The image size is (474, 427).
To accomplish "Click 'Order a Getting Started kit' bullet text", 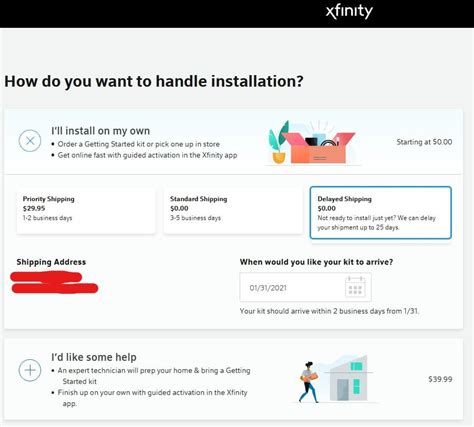I will coord(139,144).
